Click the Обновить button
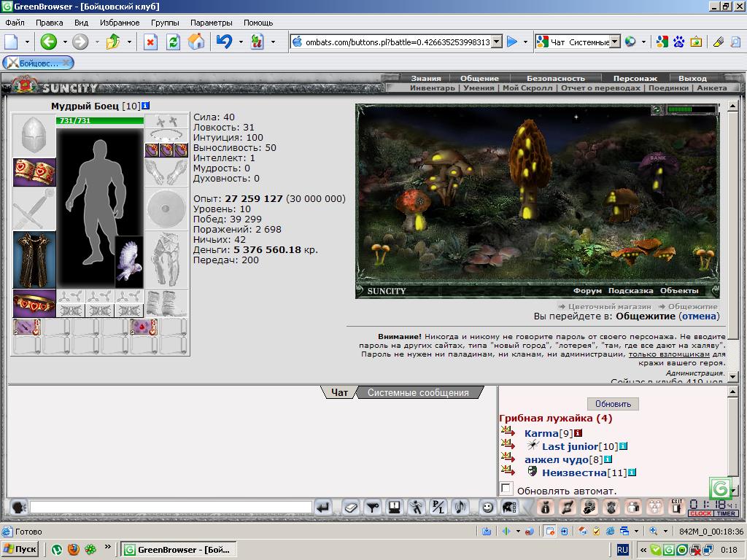 pyautogui.click(x=613, y=404)
